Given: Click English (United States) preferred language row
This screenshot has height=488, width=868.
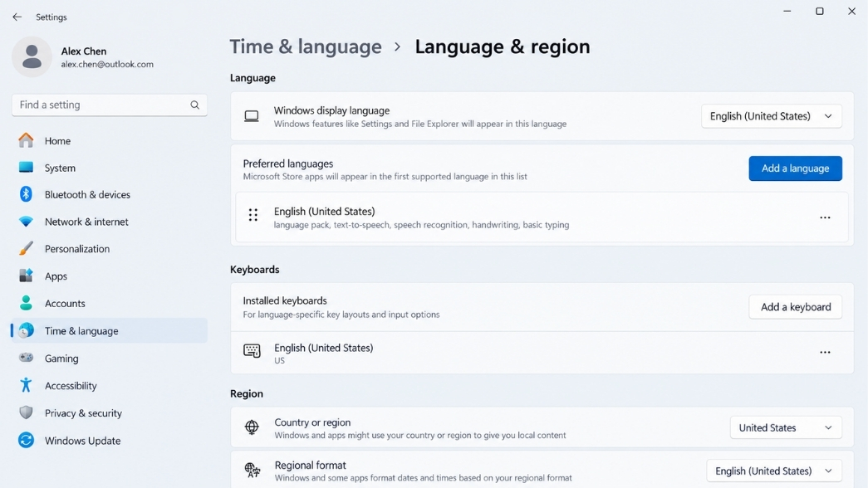Looking at the screenshot, I should click(x=542, y=217).
